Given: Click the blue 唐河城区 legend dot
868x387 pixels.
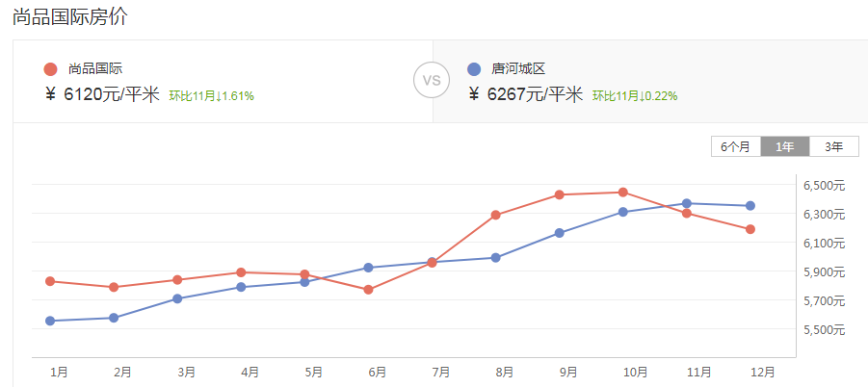Looking at the screenshot, I should click(473, 68).
